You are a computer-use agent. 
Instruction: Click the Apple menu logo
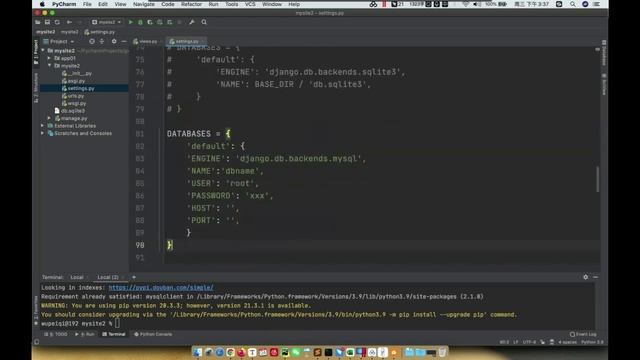(x=42, y=4)
